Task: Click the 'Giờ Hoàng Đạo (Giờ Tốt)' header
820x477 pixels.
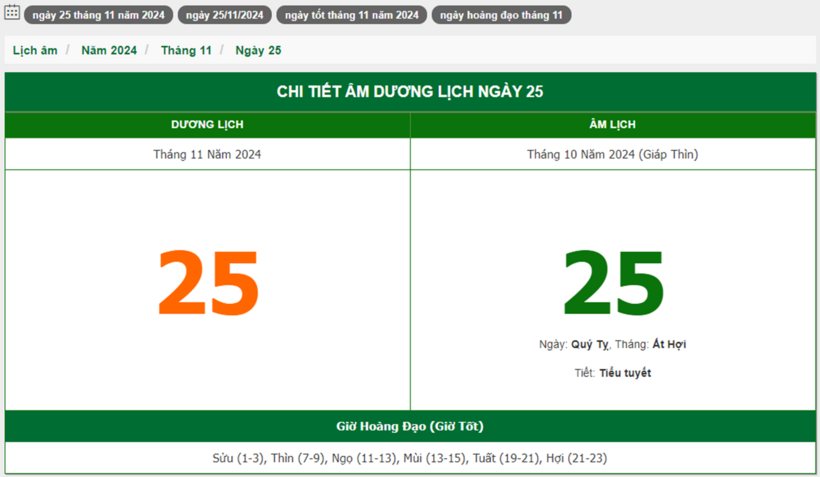Action: [x=410, y=426]
